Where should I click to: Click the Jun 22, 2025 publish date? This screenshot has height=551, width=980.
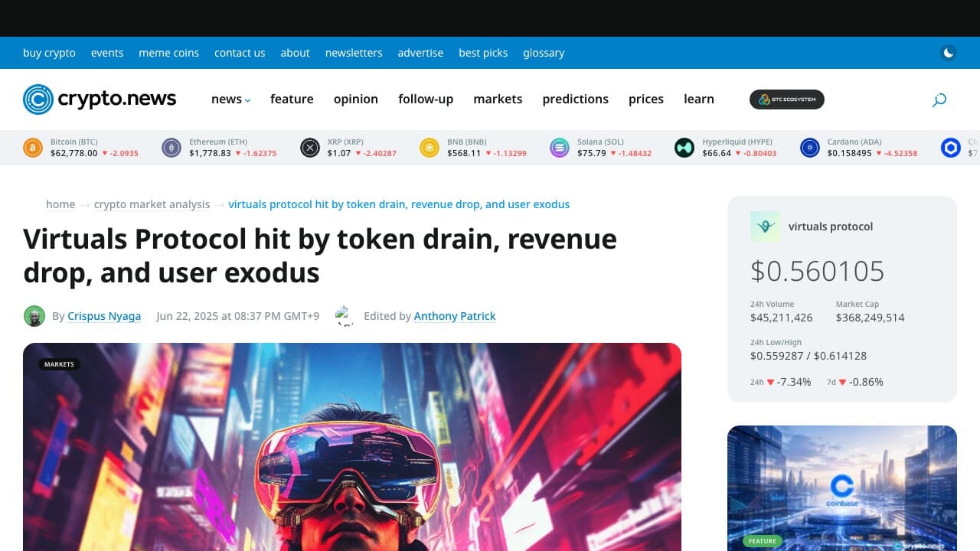click(x=238, y=316)
